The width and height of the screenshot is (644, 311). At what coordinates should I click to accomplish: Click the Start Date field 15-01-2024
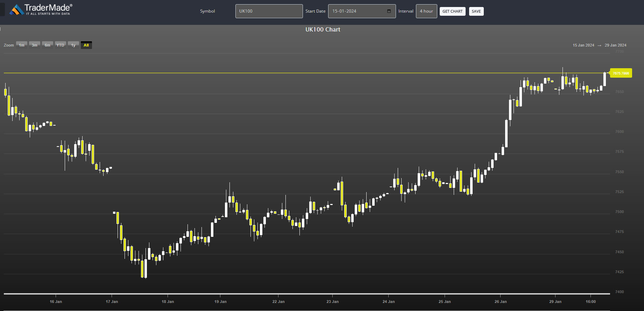[362, 11]
